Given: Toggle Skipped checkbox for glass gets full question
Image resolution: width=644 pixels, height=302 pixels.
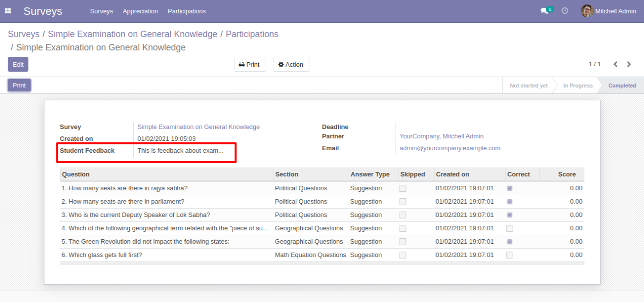Looking at the screenshot, I should point(403,255).
